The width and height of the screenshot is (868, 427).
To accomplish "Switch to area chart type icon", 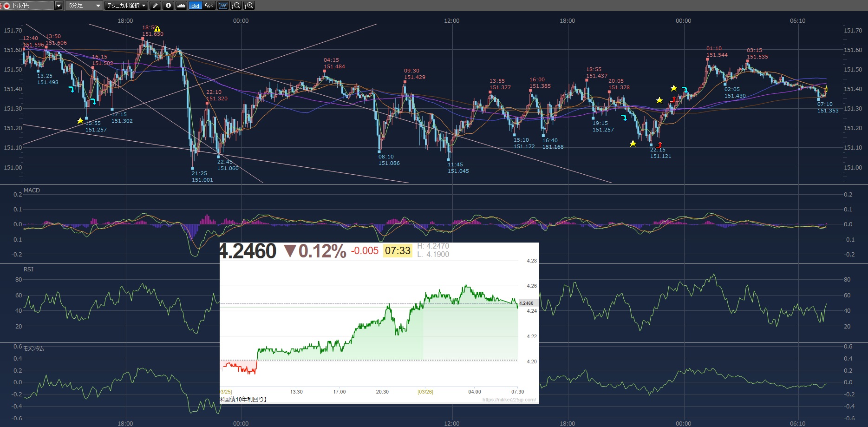I will pyautogui.click(x=181, y=6).
